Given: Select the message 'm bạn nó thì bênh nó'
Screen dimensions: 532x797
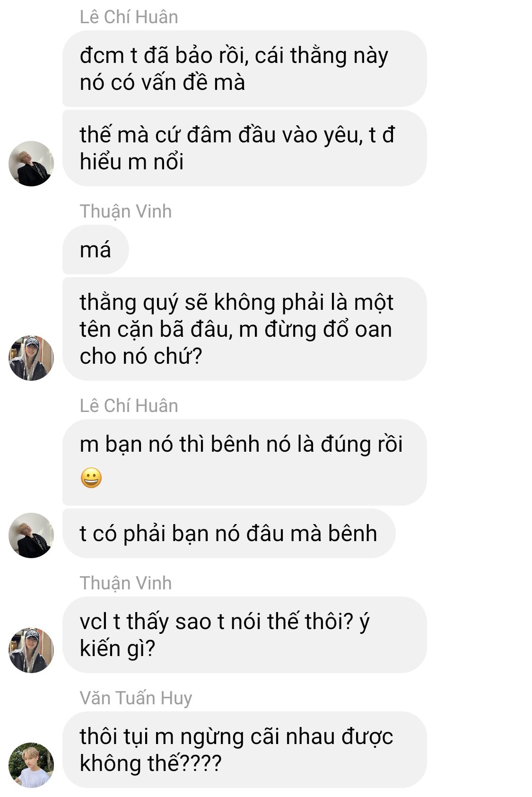Looking at the screenshot, I should [x=244, y=463].
